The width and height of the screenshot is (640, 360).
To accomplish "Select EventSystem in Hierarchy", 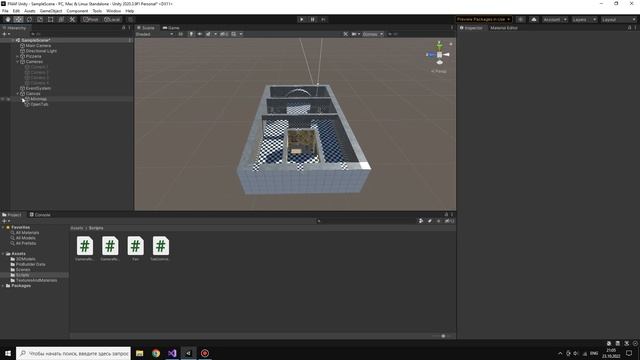I will (38, 88).
